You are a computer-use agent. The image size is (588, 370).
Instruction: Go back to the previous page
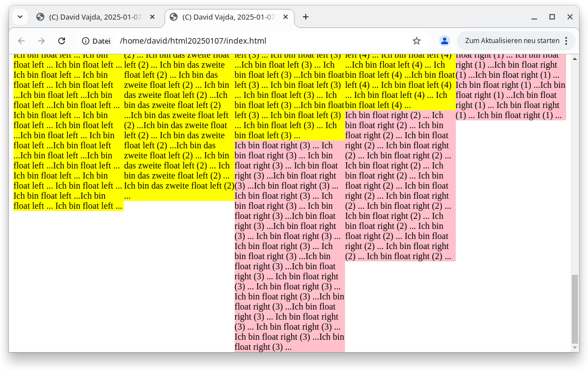pos(21,40)
